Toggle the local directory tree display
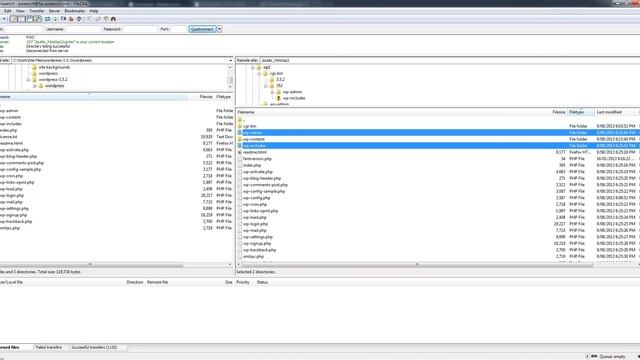The height and width of the screenshot is (360, 640). tap(21, 19)
